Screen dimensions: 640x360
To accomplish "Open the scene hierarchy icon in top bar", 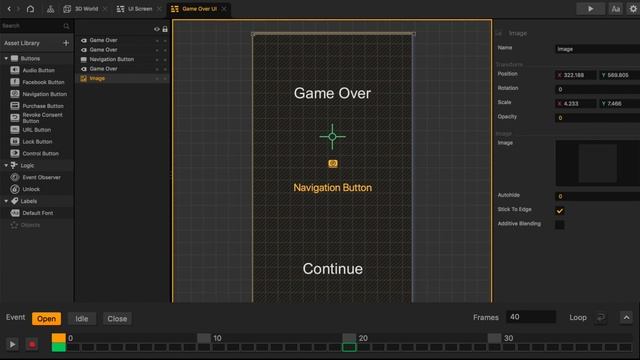I will 50,9.
